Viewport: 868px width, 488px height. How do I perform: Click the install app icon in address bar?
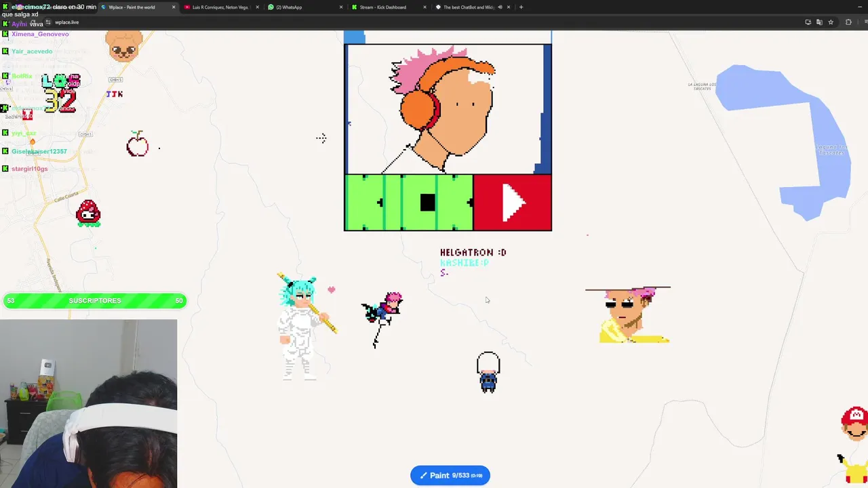pyautogui.click(x=808, y=22)
